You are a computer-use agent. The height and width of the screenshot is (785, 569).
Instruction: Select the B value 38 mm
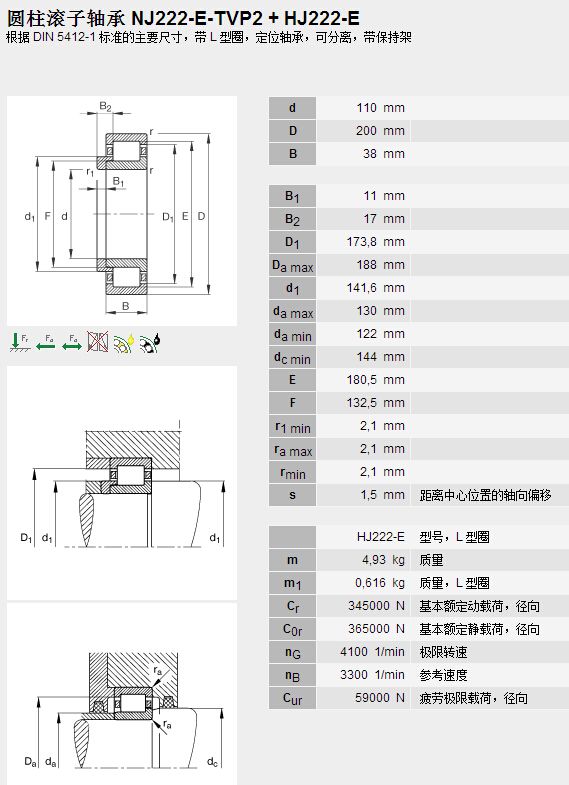tap(384, 154)
